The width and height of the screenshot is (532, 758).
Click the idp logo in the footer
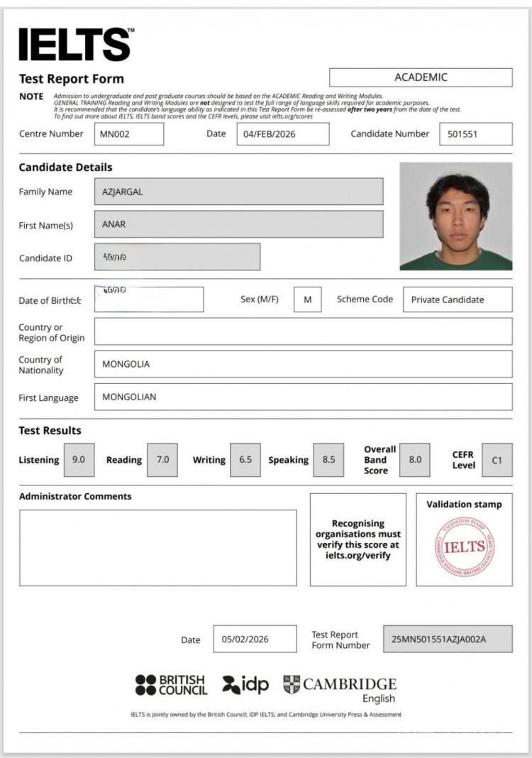245,685
